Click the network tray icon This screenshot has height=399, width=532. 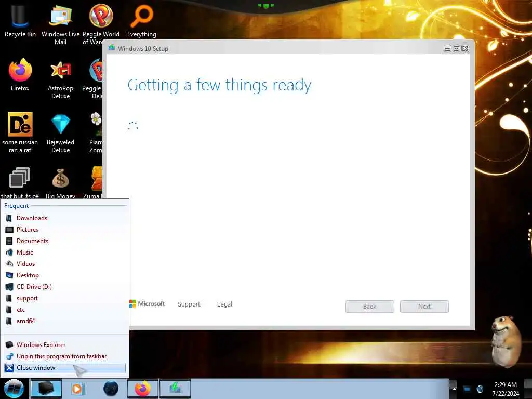point(467,389)
